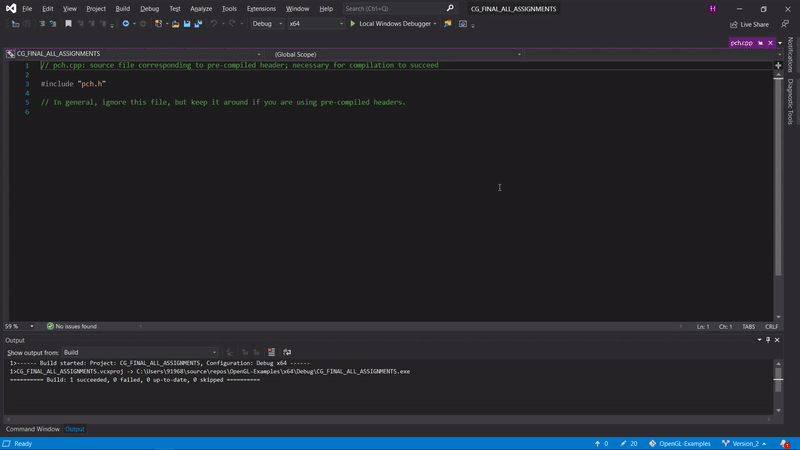
Task: Switch to the Command Window tab
Action: coord(33,429)
